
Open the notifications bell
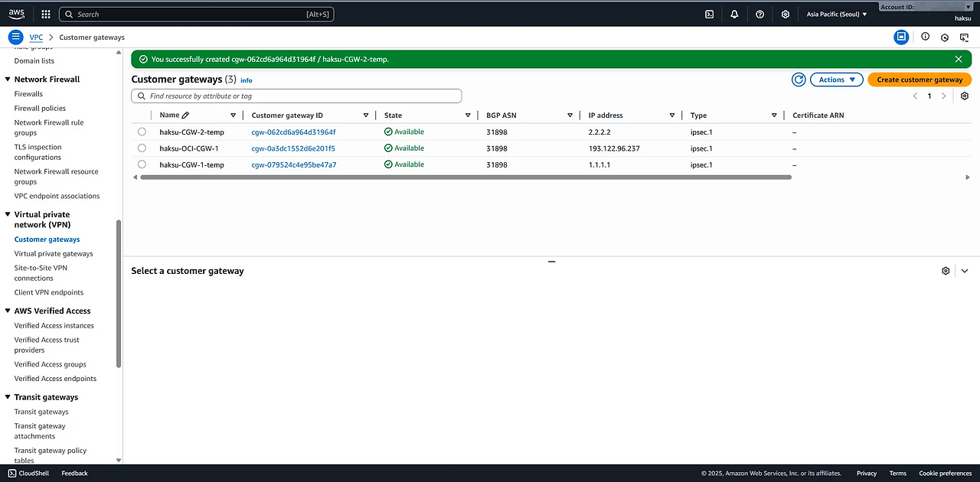pos(734,14)
